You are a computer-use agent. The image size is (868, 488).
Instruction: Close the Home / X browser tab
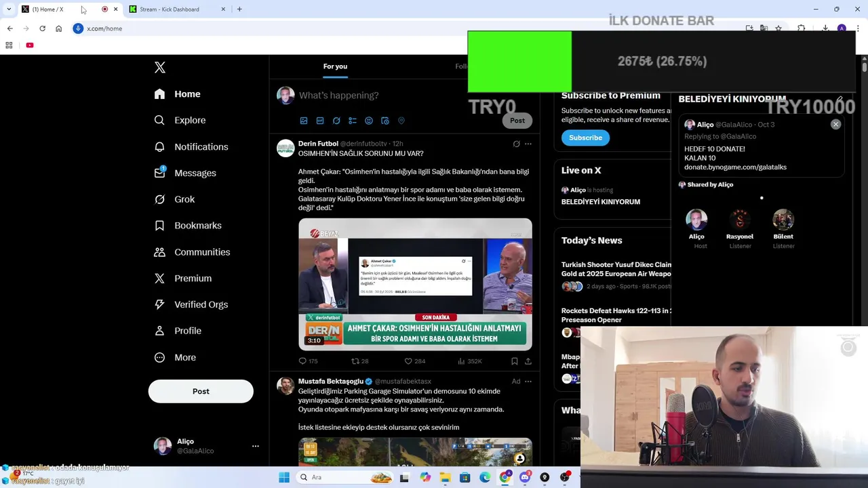click(116, 9)
